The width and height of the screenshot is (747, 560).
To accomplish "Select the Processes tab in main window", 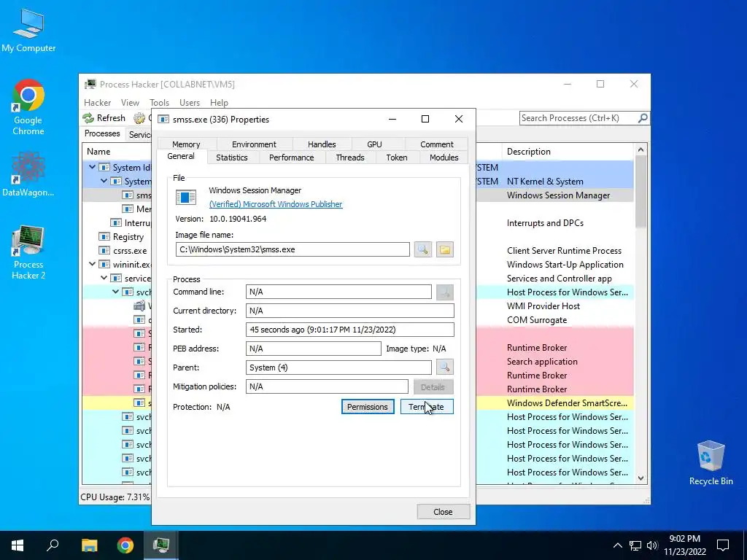I will click(x=102, y=134).
